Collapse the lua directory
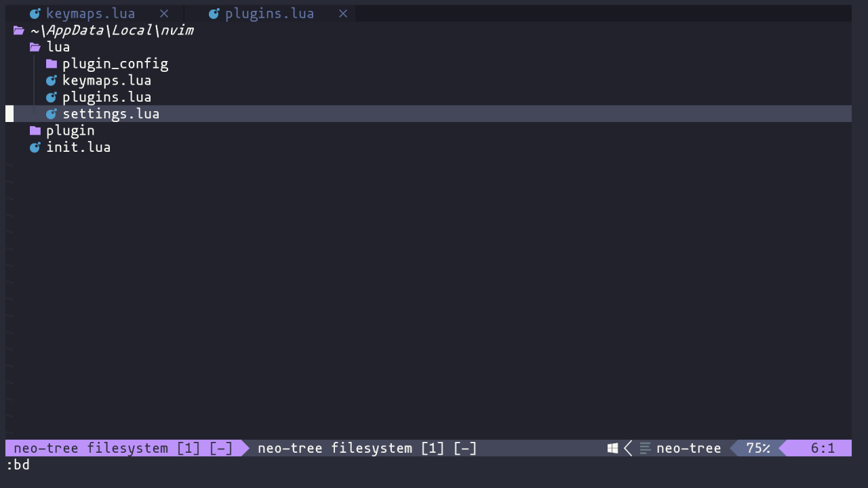The height and width of the screenshot is (488, 868). (x=58, y=47)
